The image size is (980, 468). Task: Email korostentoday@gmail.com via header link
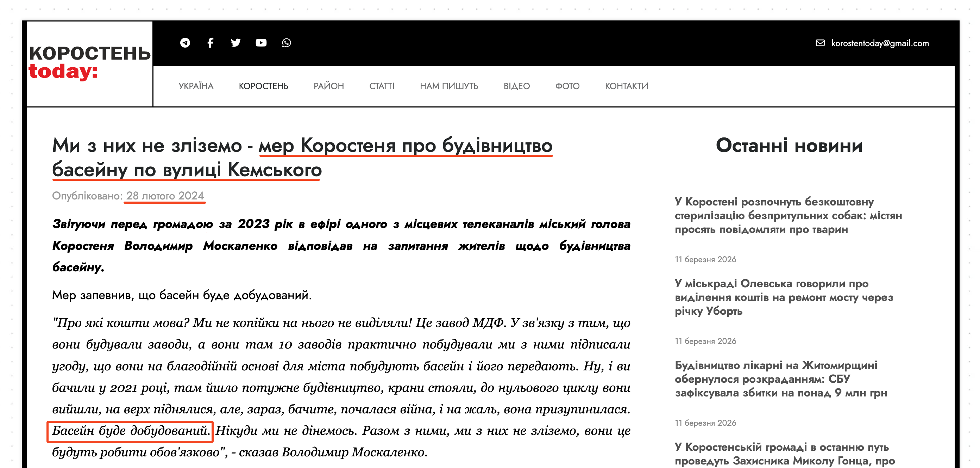click(880, 43)
